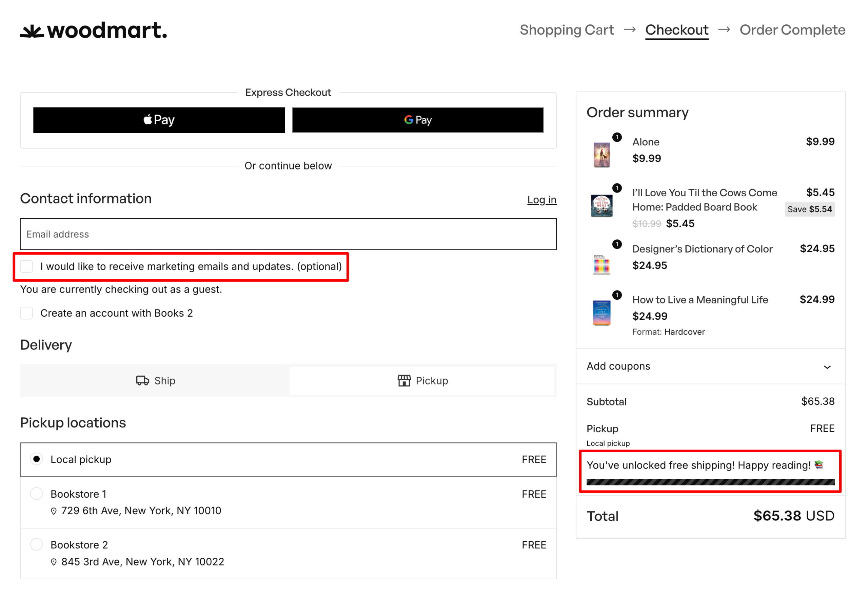
Task: Open the Log in link
Action: point(542,200)
